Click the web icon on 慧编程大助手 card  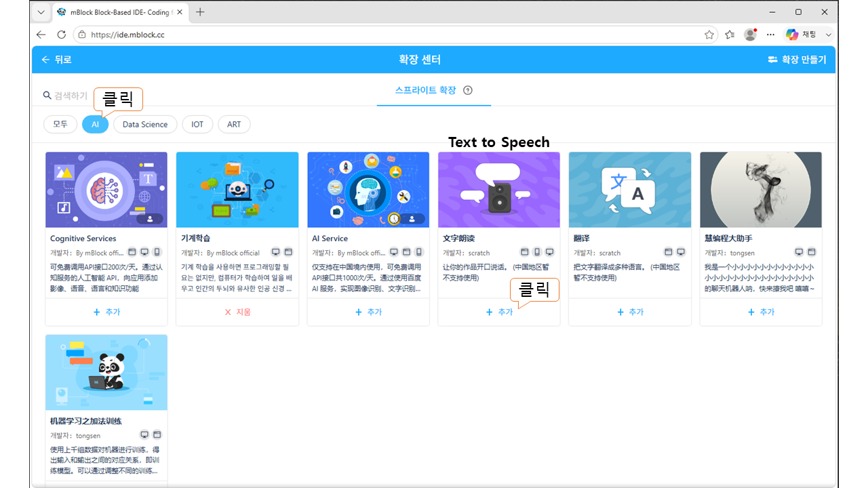tap(811, 252)
